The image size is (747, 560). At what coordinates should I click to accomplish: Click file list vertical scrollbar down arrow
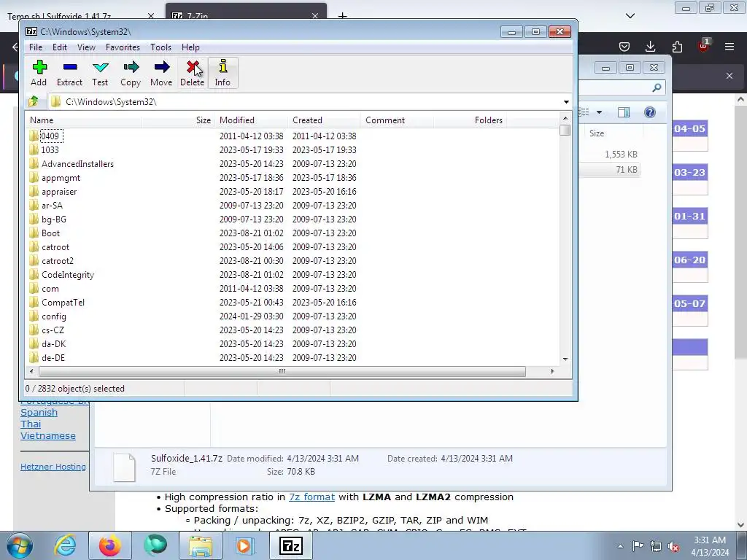565,359
